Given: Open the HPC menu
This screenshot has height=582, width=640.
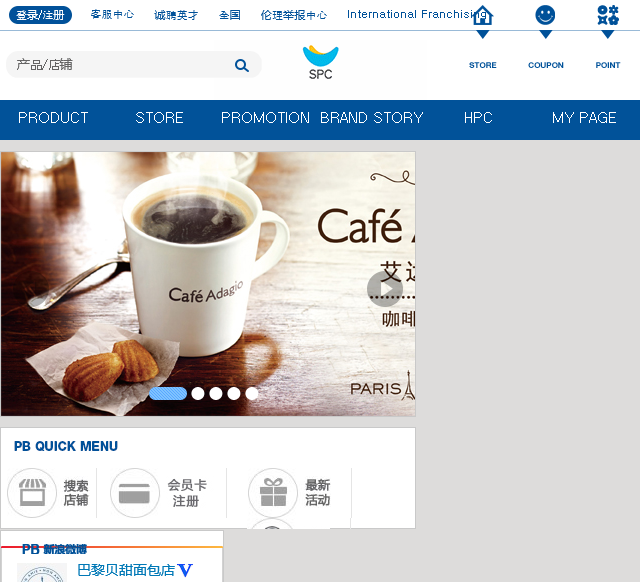Looking at the screenshot, I should [478, 118].
